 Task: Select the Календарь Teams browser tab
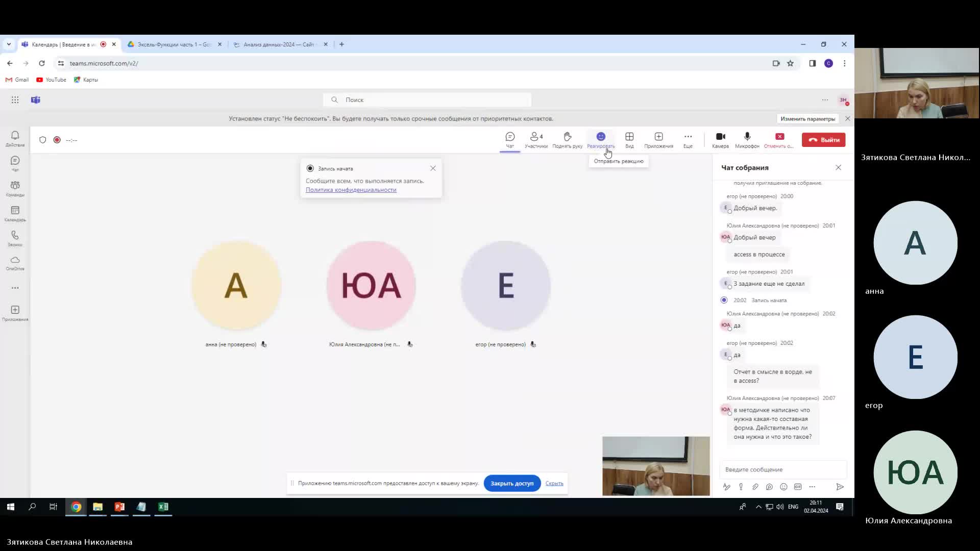pyautogui.click(x=69, y=44)
